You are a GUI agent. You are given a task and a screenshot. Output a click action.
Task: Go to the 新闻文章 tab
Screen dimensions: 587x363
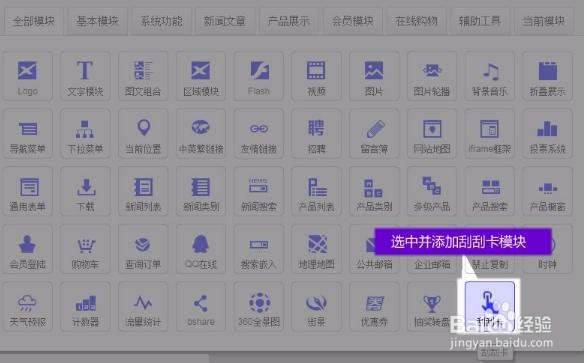coord(225,21)
